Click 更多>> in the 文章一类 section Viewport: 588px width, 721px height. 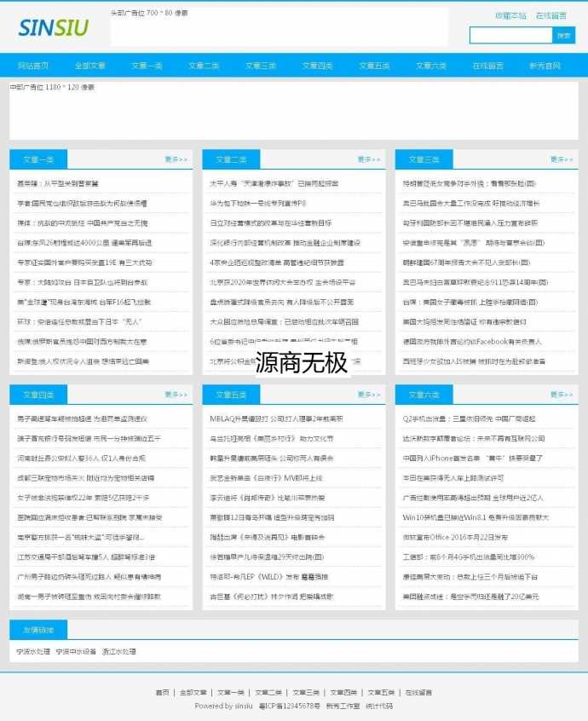[176, 159]
